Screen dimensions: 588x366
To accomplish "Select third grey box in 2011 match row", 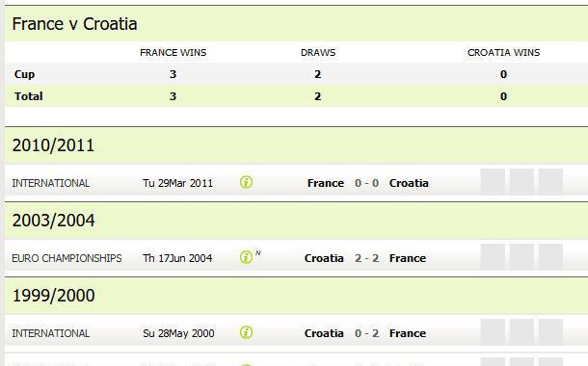I will point(550,182).
